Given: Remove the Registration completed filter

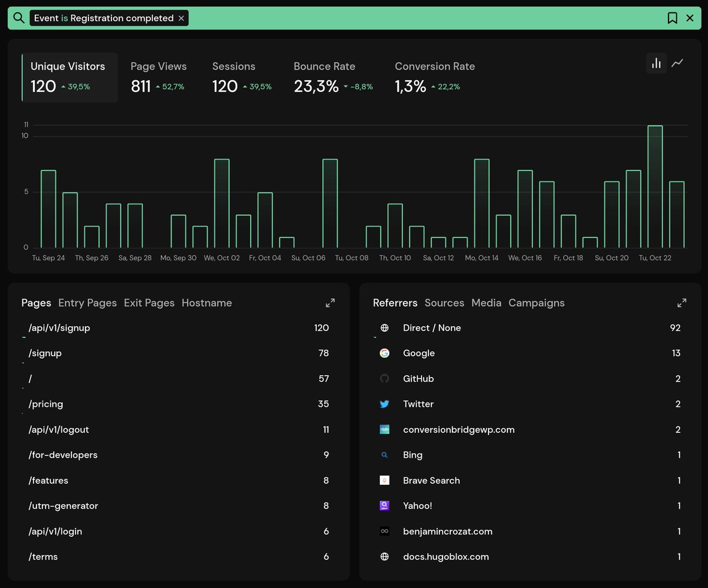Looking at the screenshot, I should (181, 18).
